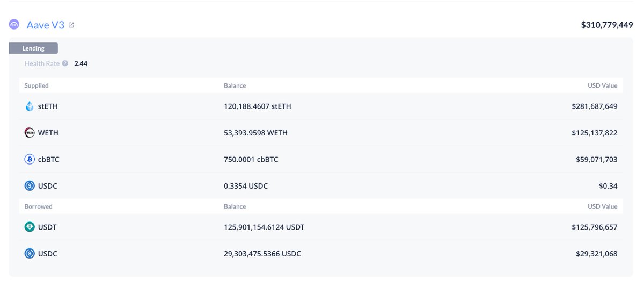Click the USD value $59,071,703
Screen dimensions: 644x286
597,159
